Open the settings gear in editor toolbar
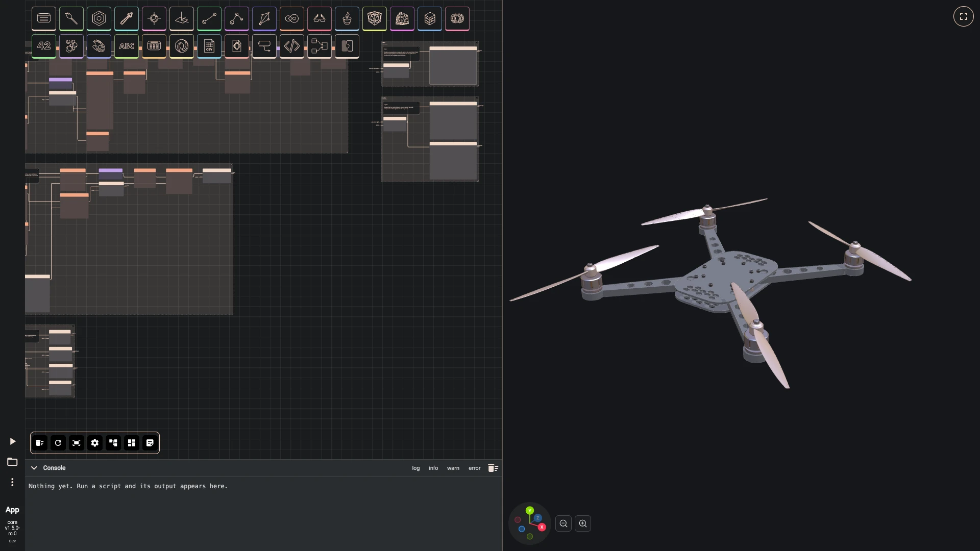 (95, 443)
